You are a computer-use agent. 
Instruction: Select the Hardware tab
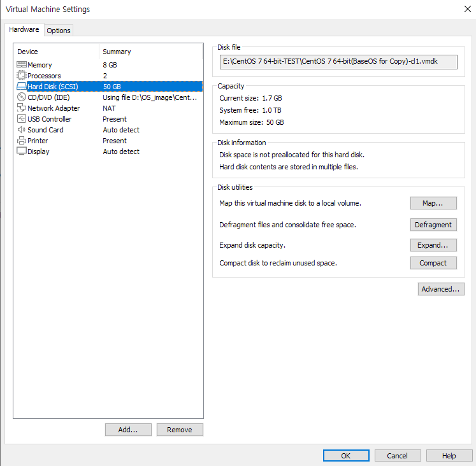tap(24, 29)
